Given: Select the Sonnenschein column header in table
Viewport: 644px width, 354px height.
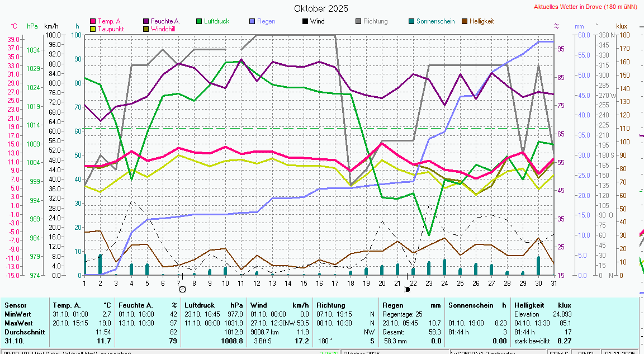Looking at the screenshot, I should pos(470,305).
